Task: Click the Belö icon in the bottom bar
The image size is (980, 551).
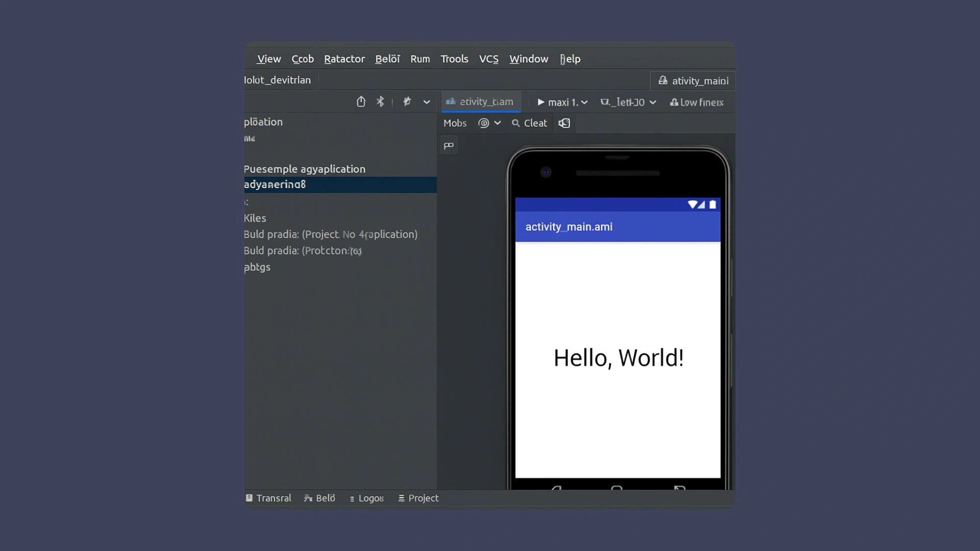Action: (x=308, y=498)
